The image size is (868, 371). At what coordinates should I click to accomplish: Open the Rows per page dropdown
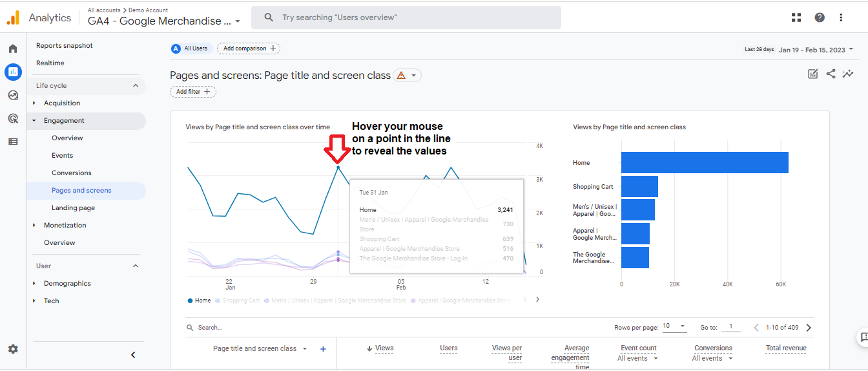point(674,326)
